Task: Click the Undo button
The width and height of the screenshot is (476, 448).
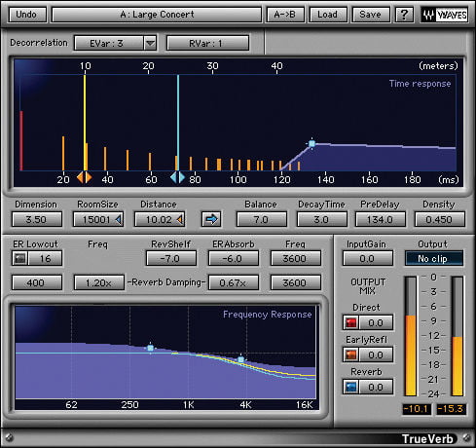Action: pyautogui.click(x=26, y=15)
